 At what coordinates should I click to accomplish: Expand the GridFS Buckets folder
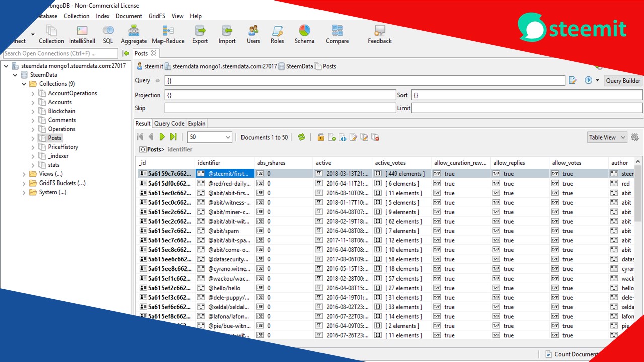coord(24,183)
